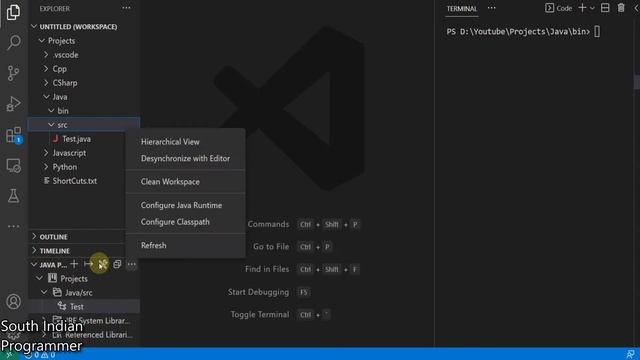The image size is (640, 360).
Task: Choose Configure Classpath
Action: click(185, 222)
